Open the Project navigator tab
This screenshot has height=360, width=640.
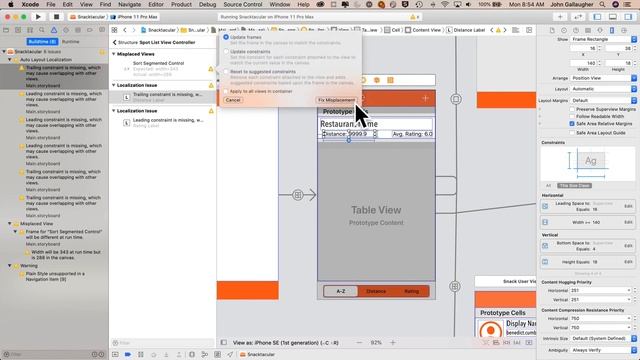point(6,30)
